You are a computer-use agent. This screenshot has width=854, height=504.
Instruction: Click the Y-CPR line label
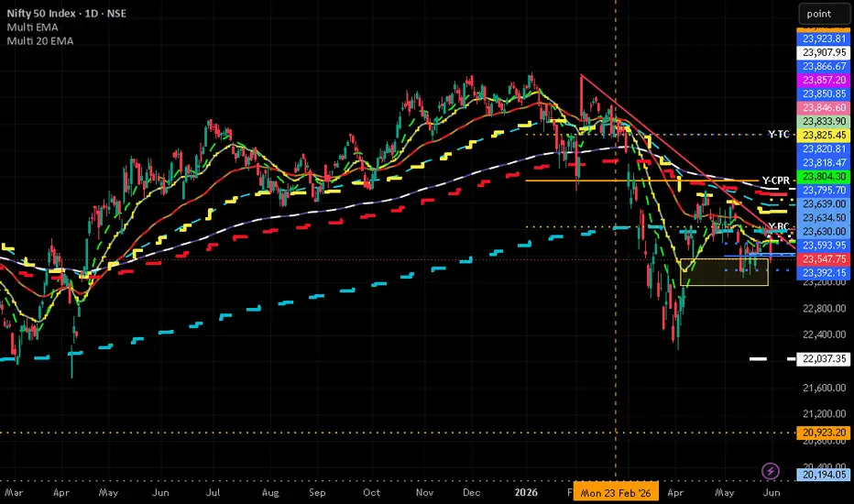click(775, 181)
